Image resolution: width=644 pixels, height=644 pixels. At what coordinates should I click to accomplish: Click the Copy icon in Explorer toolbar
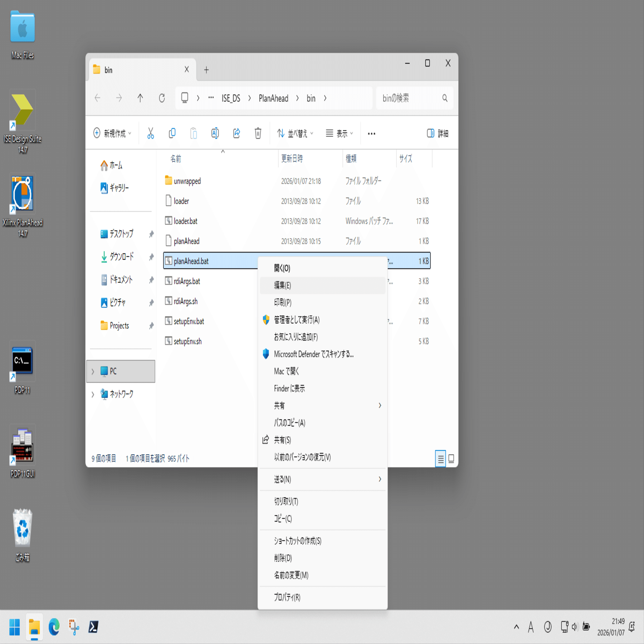click(172, 133)
